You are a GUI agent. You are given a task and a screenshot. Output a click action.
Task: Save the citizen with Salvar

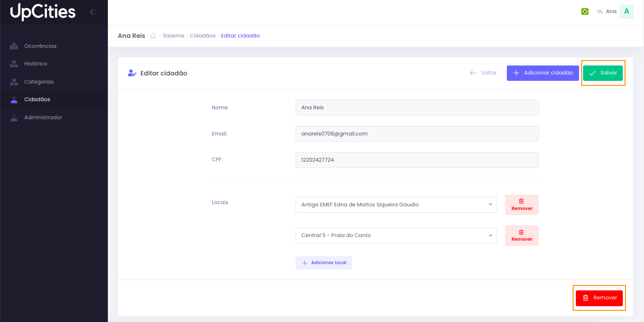click(603, 73)
